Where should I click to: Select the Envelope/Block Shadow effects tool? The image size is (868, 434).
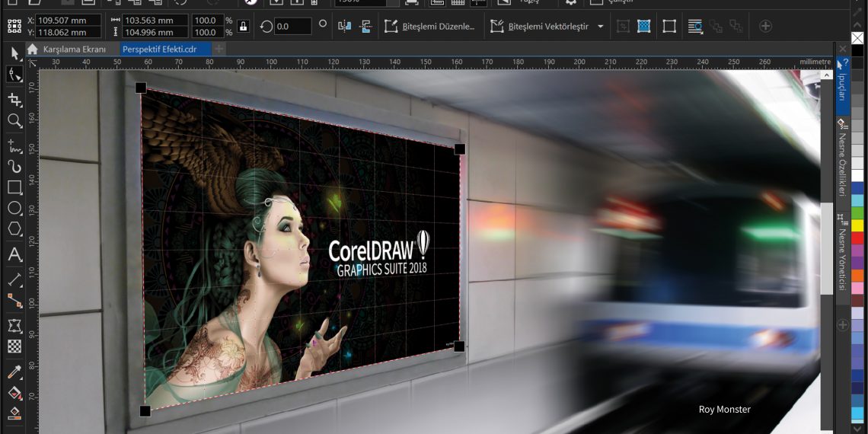pos(14,326)
